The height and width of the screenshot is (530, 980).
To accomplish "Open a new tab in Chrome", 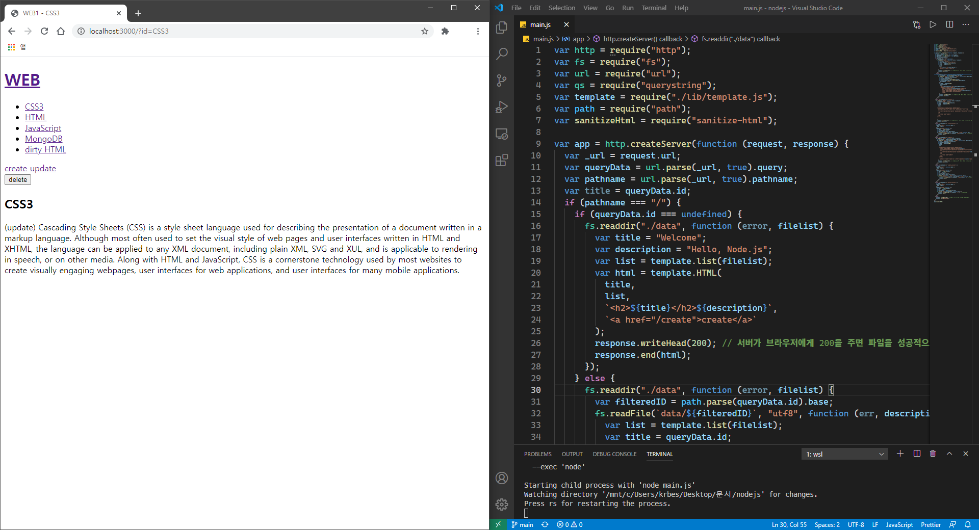I will point(138,13).
